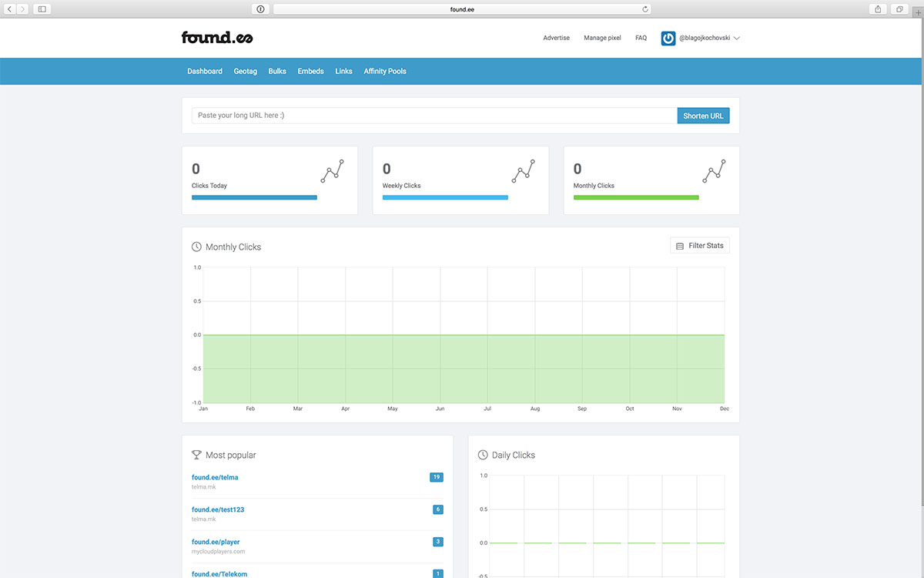Click the Monthly Clicks green progress bar
924x578 pixels.
point(636,197)
